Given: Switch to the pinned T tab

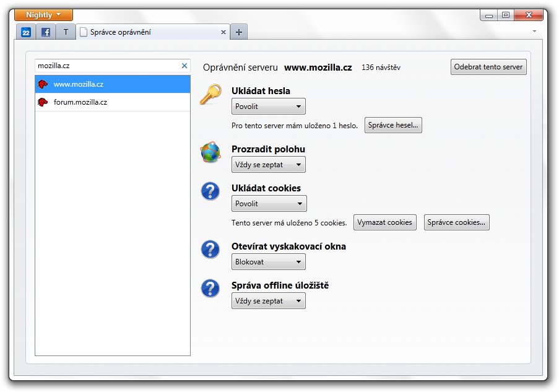Looking at the screenshot, I should 66,32.
